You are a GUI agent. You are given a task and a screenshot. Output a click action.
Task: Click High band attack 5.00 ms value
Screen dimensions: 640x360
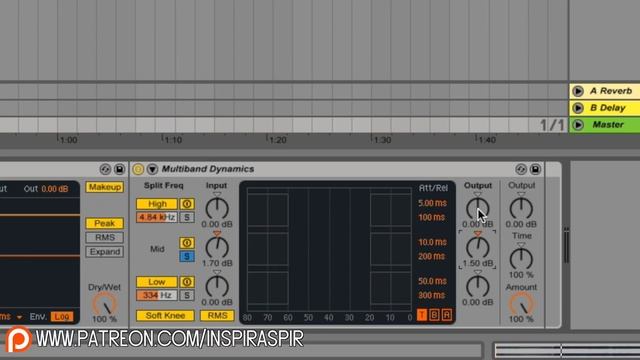[432, 203]
